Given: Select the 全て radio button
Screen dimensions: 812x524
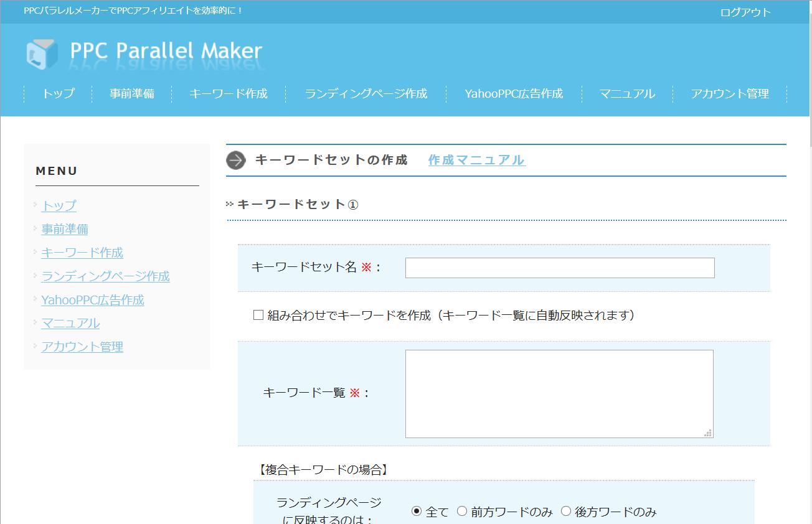Looking at the screenshot, I should [417, 512].
